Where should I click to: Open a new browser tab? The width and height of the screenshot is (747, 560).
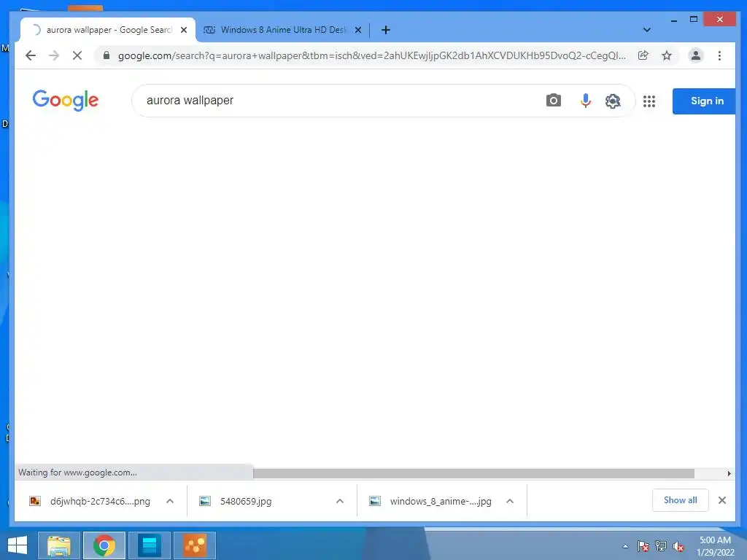tap(386, 30)
